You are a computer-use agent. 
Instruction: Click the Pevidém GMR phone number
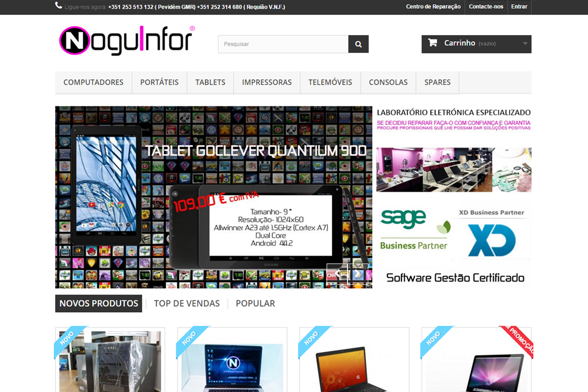151,7
